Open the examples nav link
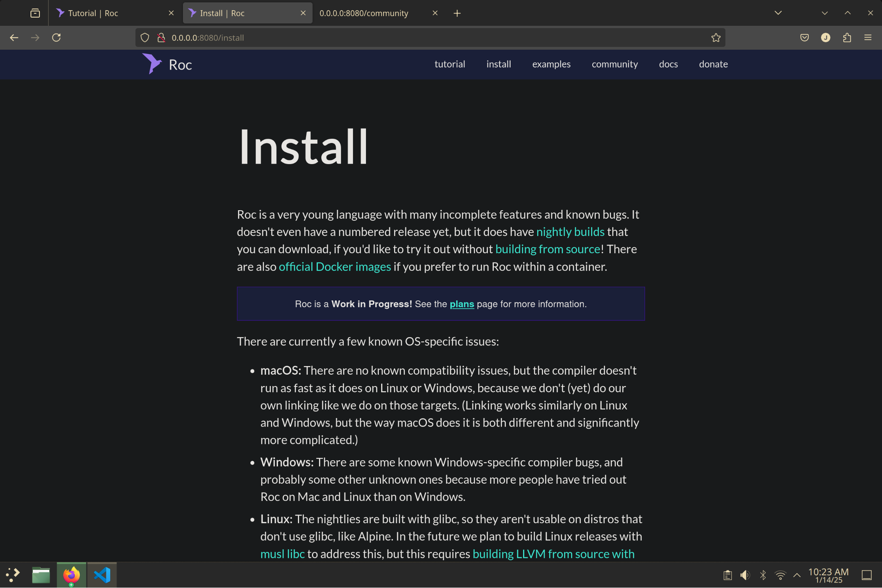 (x=551, y=64)
